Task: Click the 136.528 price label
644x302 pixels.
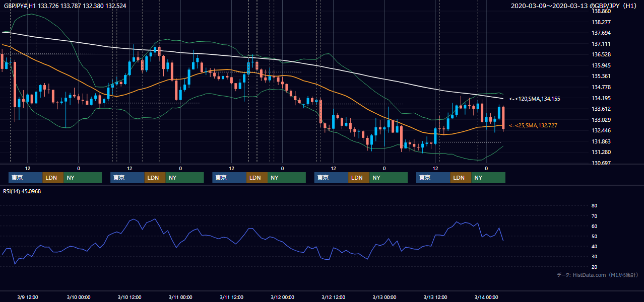Action: pos(601,54)
